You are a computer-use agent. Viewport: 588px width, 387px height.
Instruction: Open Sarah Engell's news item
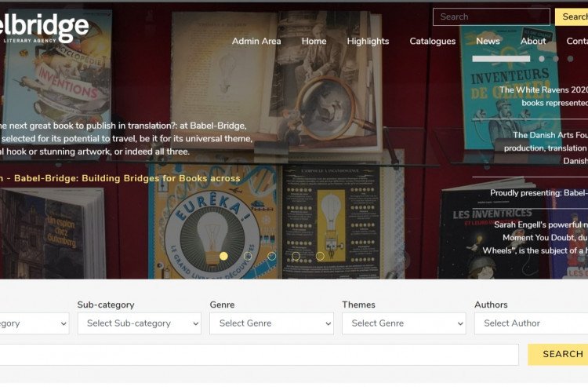pos(535,238)
